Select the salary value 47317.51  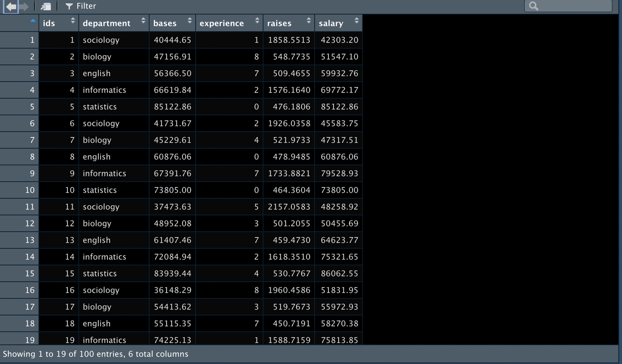[x=339, y=140]
